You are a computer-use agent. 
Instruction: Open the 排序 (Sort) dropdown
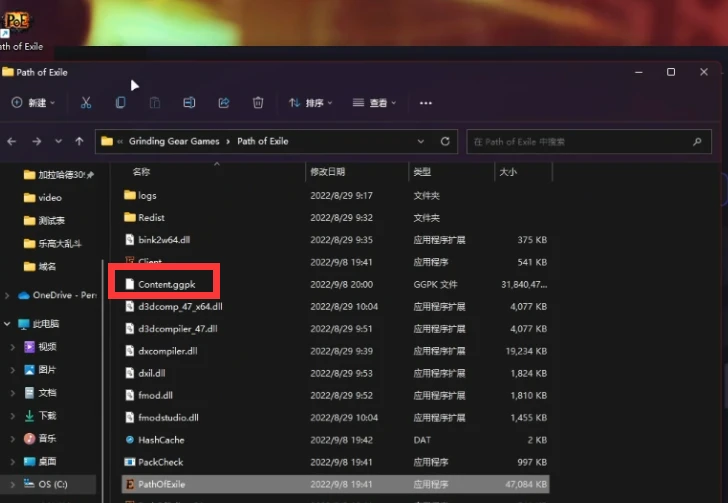310,103
